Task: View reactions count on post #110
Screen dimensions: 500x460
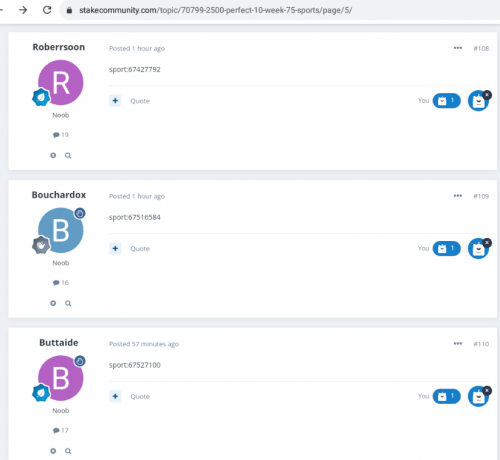Action: [447, 396]
